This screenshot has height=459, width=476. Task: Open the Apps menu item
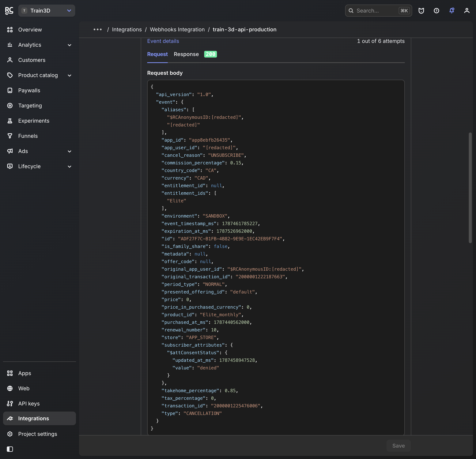[x=39, y=373]
